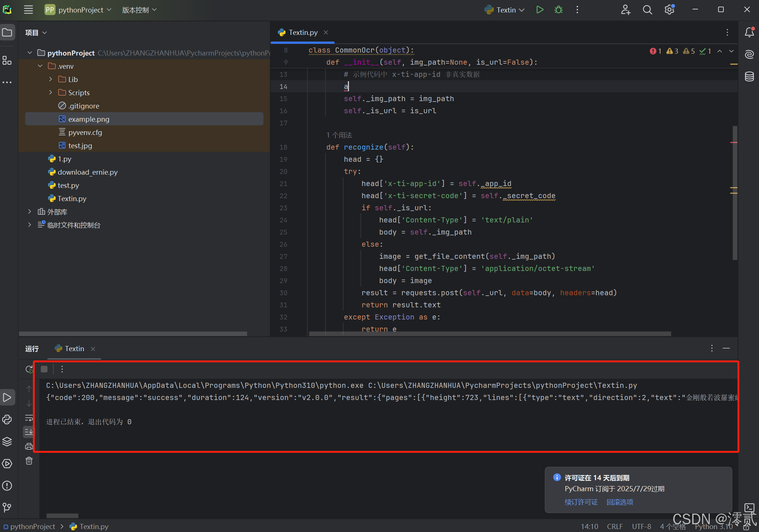
Task: Open the Textin run configuration dropdown
Action: 505,10
